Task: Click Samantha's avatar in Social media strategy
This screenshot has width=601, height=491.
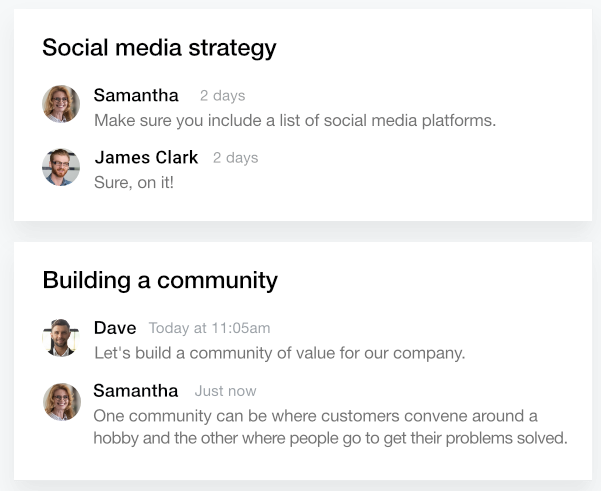Action: pyautogui.click(x=61, y=104)
